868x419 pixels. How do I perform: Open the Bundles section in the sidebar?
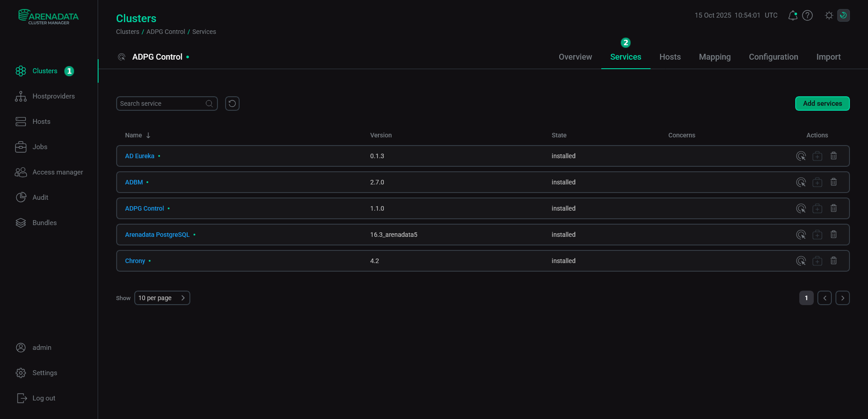click(44, 222)
